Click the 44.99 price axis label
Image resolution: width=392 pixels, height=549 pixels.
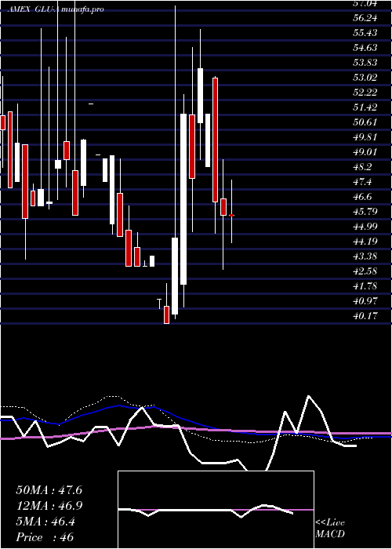[x=365, y=226]
